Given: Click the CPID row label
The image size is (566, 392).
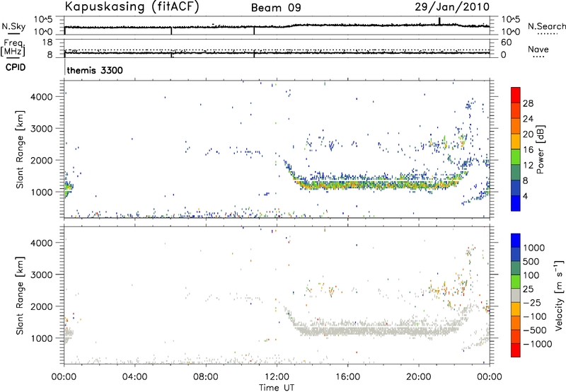Looking at the screenshot, I should pos(16,67).
